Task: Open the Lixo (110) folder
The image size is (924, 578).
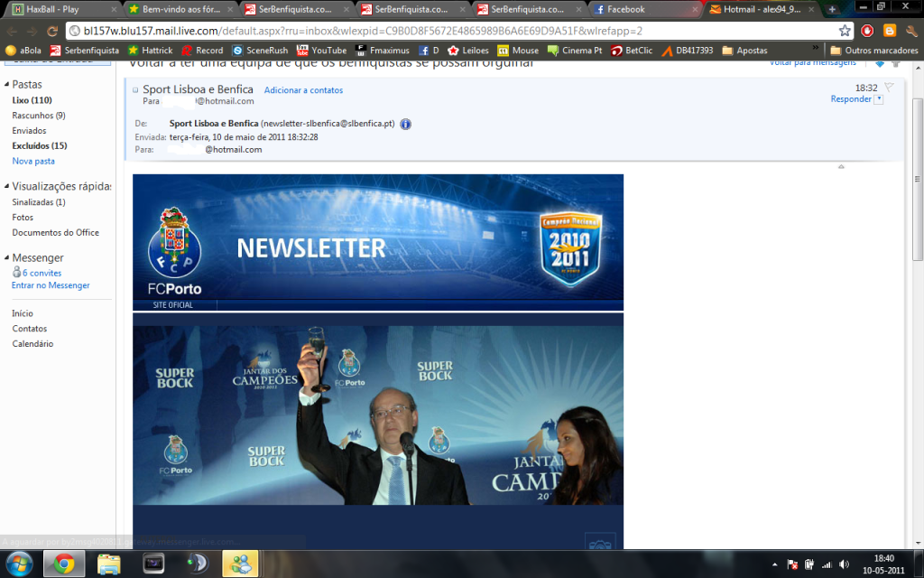Action: click(32, 100)
